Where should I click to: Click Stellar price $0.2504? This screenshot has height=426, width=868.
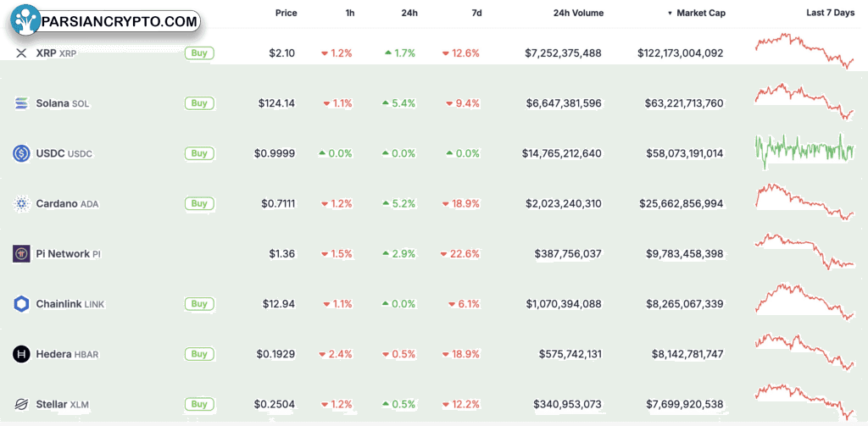275,405
